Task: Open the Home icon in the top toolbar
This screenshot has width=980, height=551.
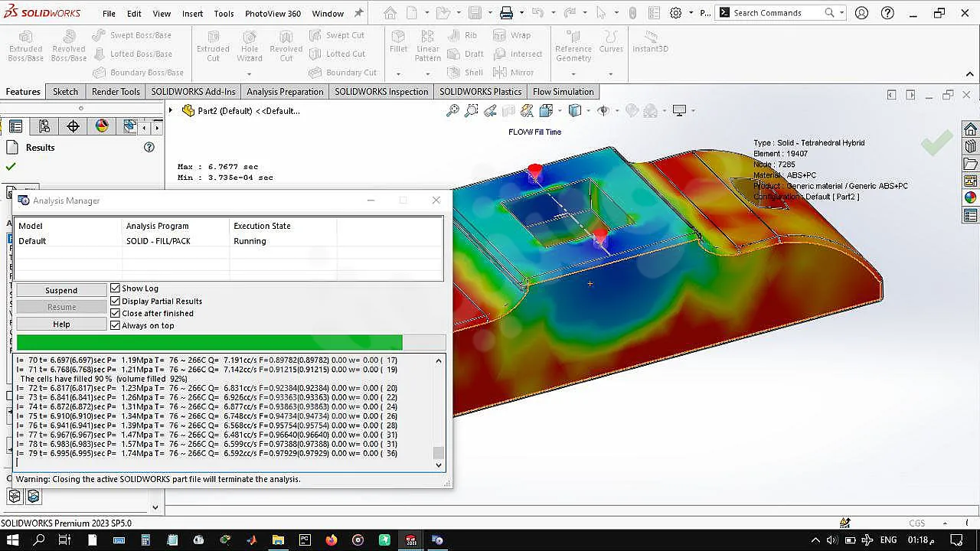Action: (390, 13)
